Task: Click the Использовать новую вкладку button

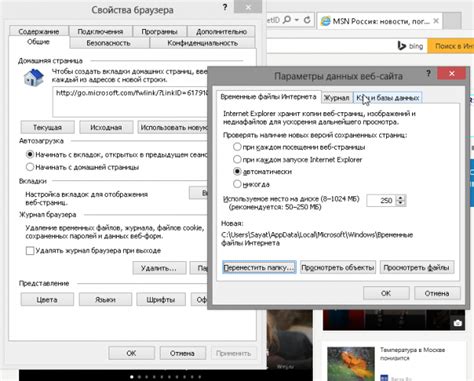Action: (x=173, y=127)
